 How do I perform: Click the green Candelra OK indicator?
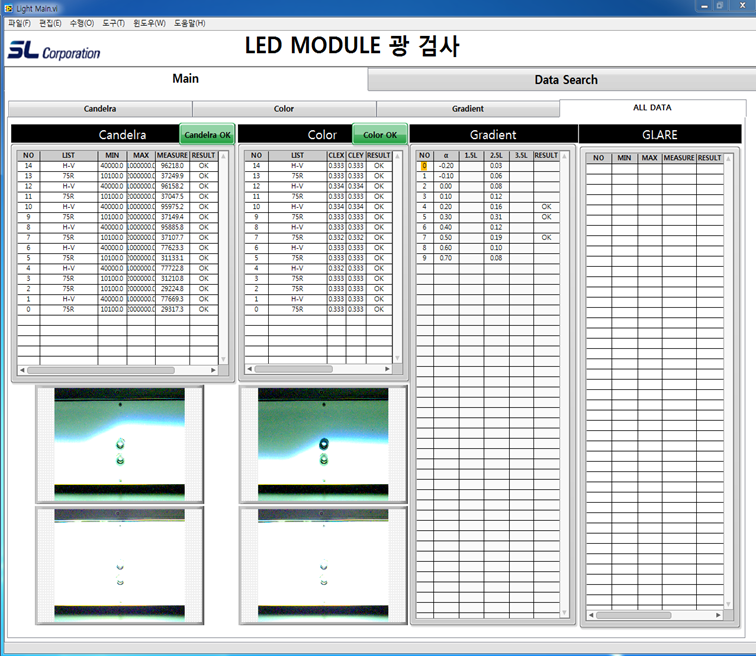coord(207,134)
